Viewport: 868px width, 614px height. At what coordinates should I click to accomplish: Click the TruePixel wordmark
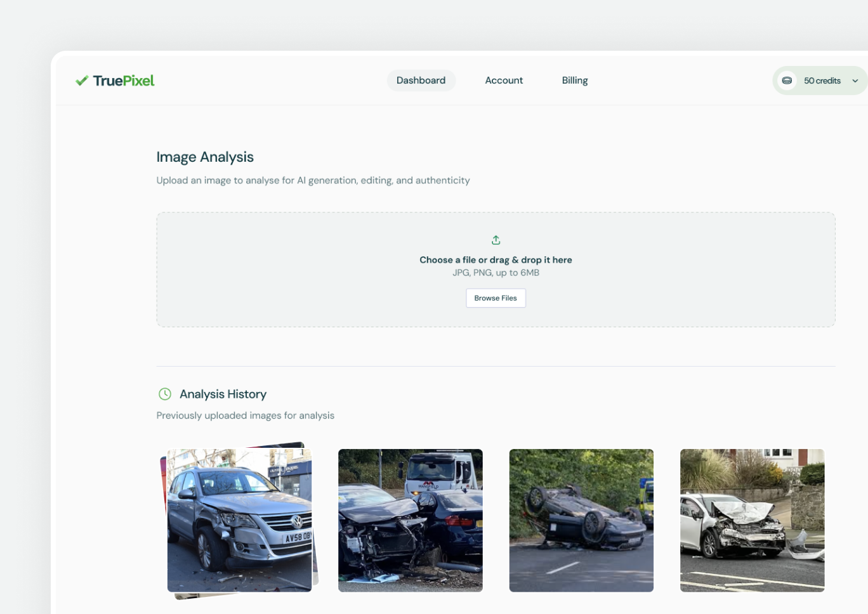click(124, 81)
